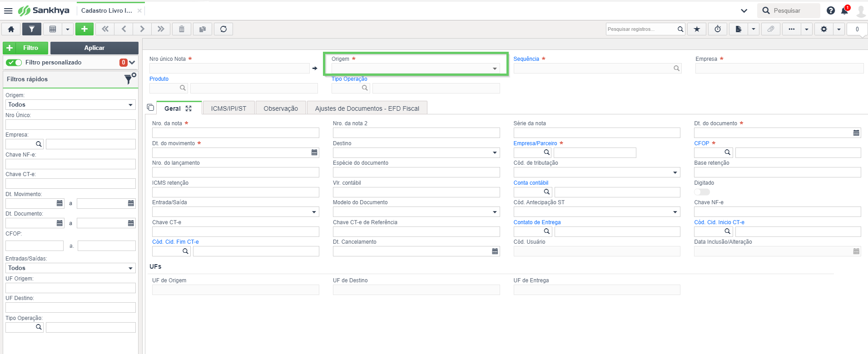
Task: Open Ajustes de Documentos - EFD Fiscal tab
Action: 367,108
